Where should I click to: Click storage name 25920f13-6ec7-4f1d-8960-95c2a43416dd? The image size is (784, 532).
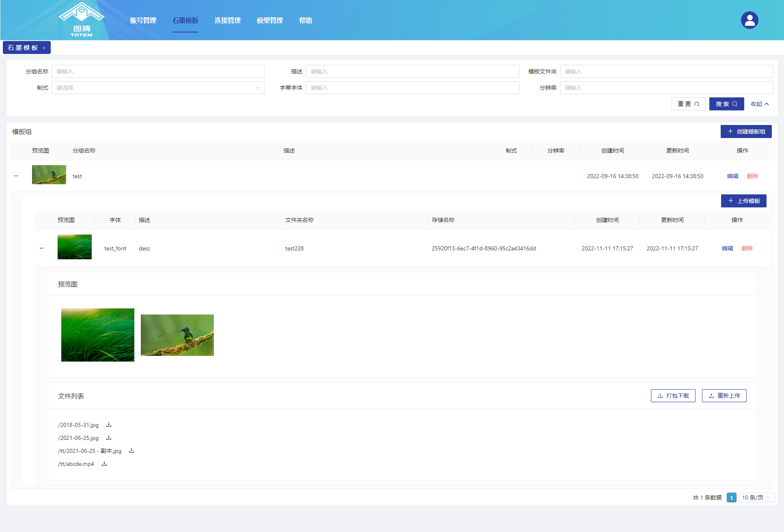pos(484,248)
